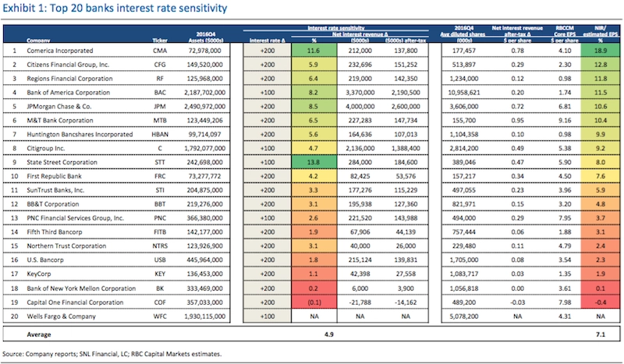Select the Average row label
The height and width of the screenshot is (364, 624).
coord(38,334)
